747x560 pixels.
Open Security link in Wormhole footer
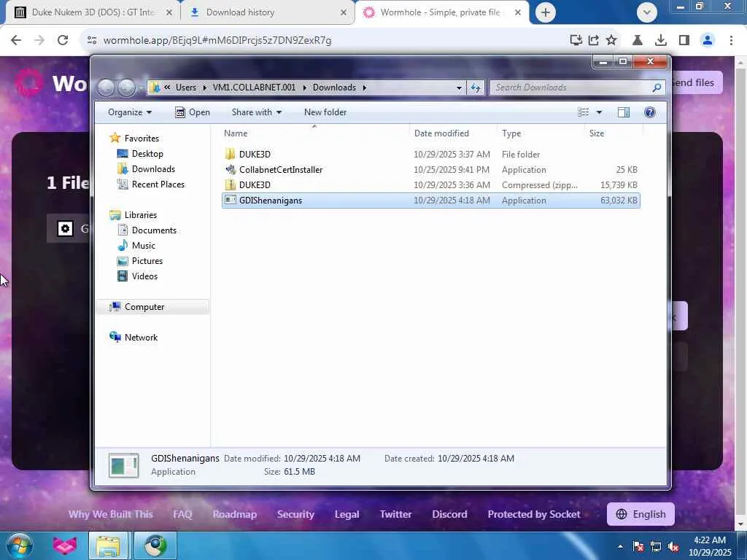[295, 514]
